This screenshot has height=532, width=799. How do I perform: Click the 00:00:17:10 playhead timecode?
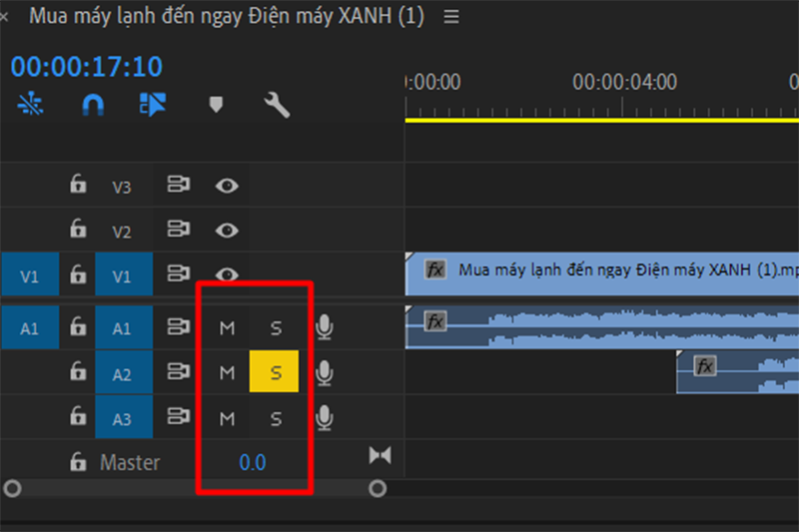pos(87,67)
